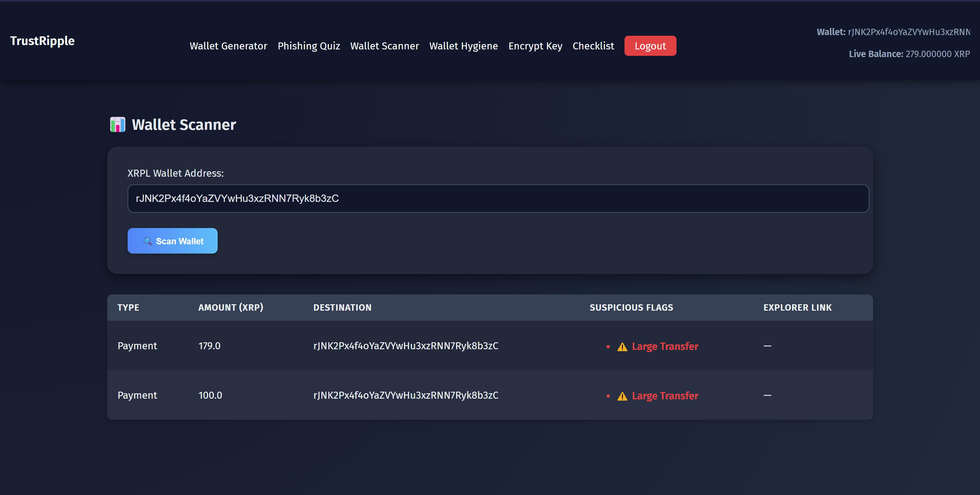Click the Live Balance text
Viewport: 980px width, 495px height.
tap(909, 54)
